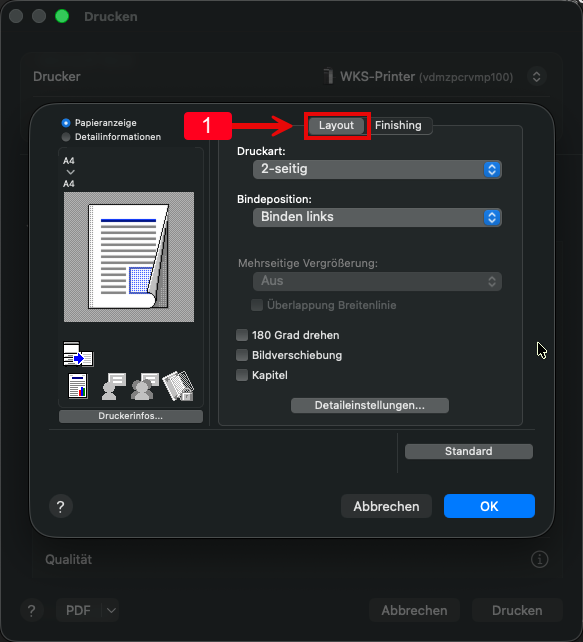Open the Finishing tab

click(x=398, y=125)
